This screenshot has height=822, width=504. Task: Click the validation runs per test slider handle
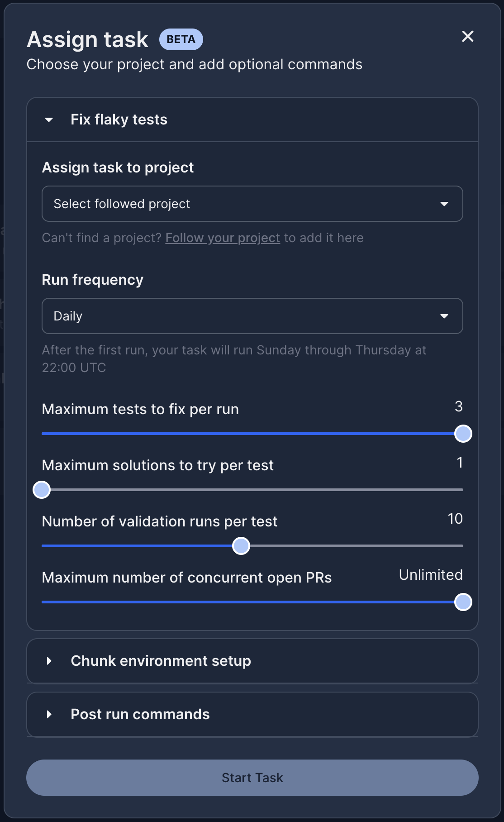click(241, 546)
